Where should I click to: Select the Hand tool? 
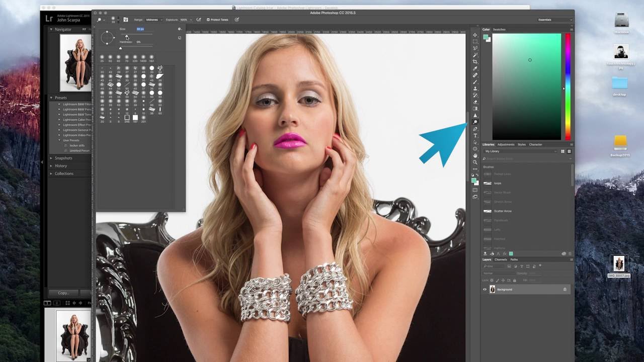click(x=475, y=156)
